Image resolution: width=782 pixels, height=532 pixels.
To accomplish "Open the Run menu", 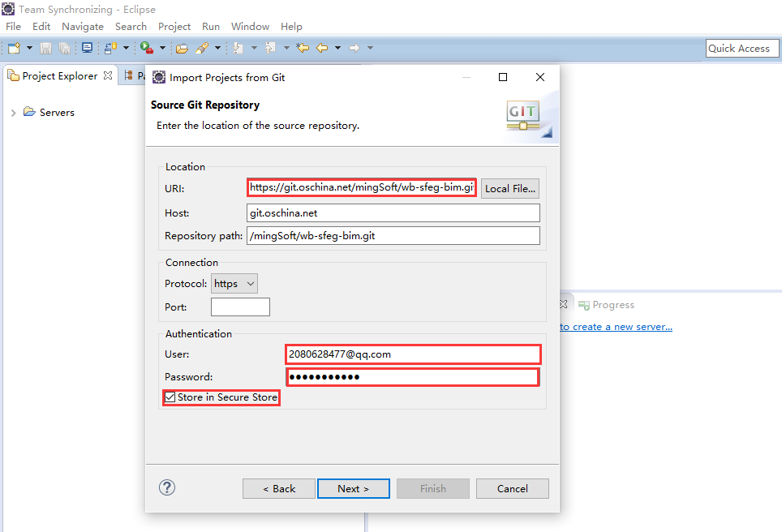I will click(x=210, y=27).
